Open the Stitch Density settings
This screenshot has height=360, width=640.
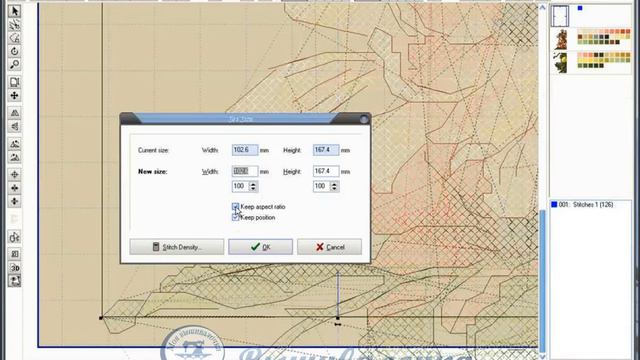(177, 247)
